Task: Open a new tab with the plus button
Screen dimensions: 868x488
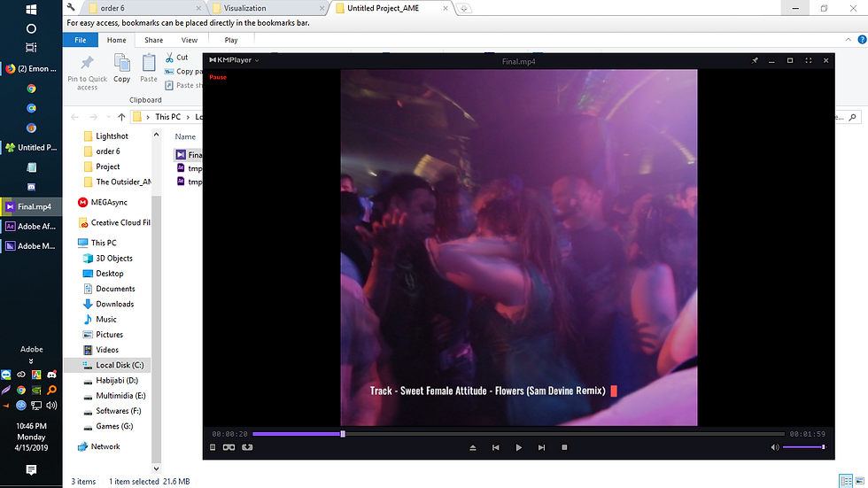Action: [x=464, y=8]
